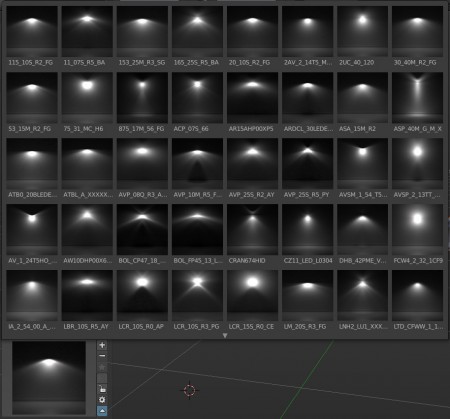Choose the 2UC_40_120 light preview
Viewport: 450px width, 419px height.
click(363, 36)
